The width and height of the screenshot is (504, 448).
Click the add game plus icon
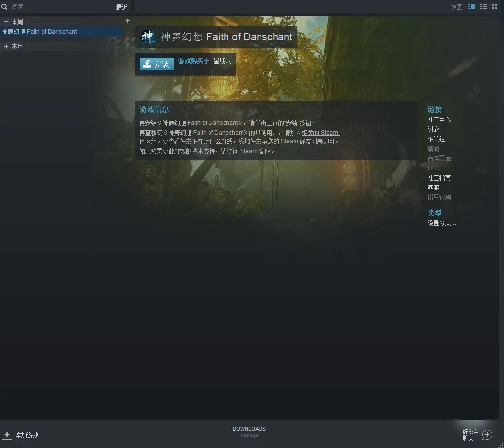tap(7, 434)
